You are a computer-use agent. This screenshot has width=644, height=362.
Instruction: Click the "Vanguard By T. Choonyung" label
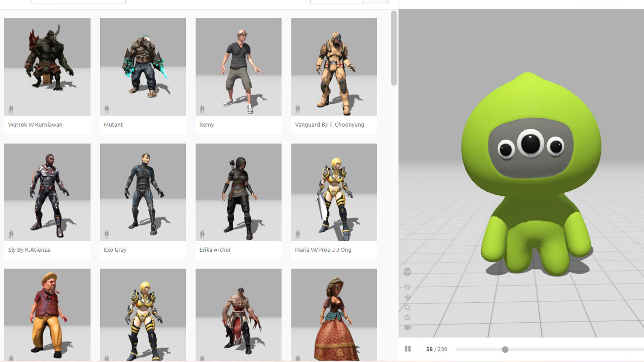point(329,125)
